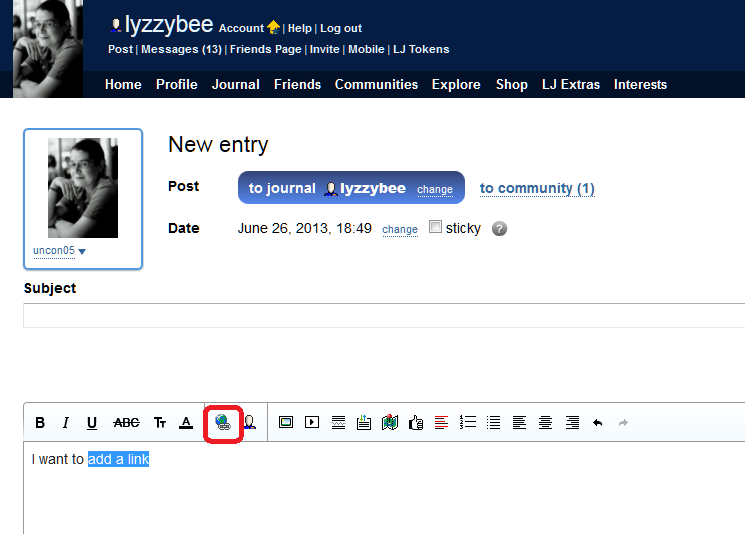Center-align the entry text

[545, 423]
